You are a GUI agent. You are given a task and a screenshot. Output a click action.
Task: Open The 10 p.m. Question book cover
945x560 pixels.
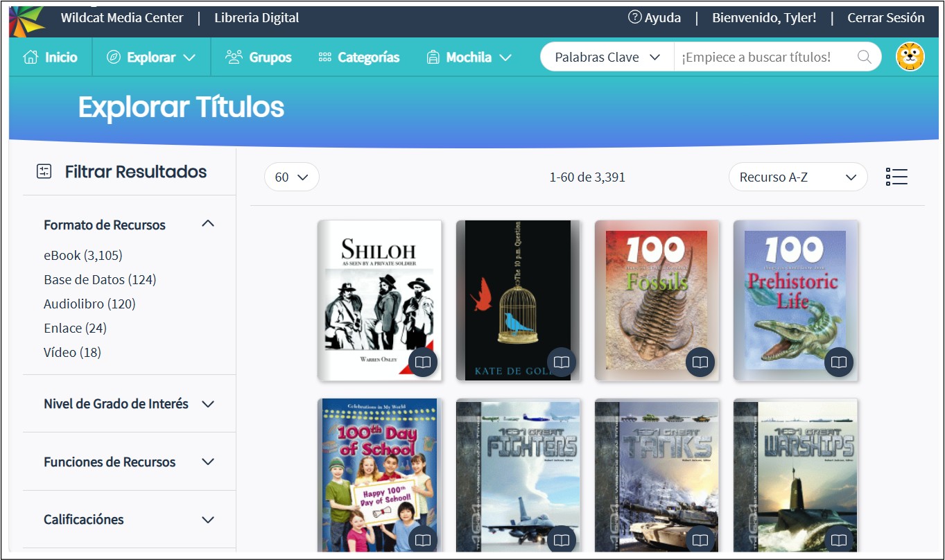518,300
